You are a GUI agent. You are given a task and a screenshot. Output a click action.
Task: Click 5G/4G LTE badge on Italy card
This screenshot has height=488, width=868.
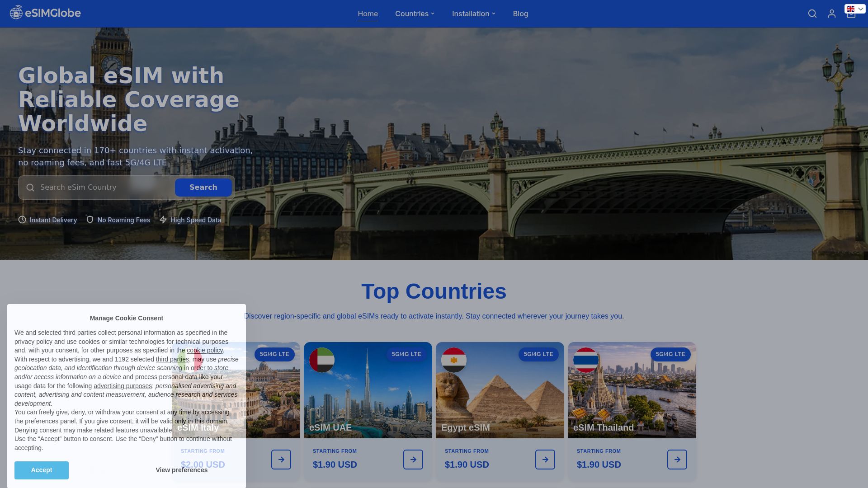[x=274, y=354]
